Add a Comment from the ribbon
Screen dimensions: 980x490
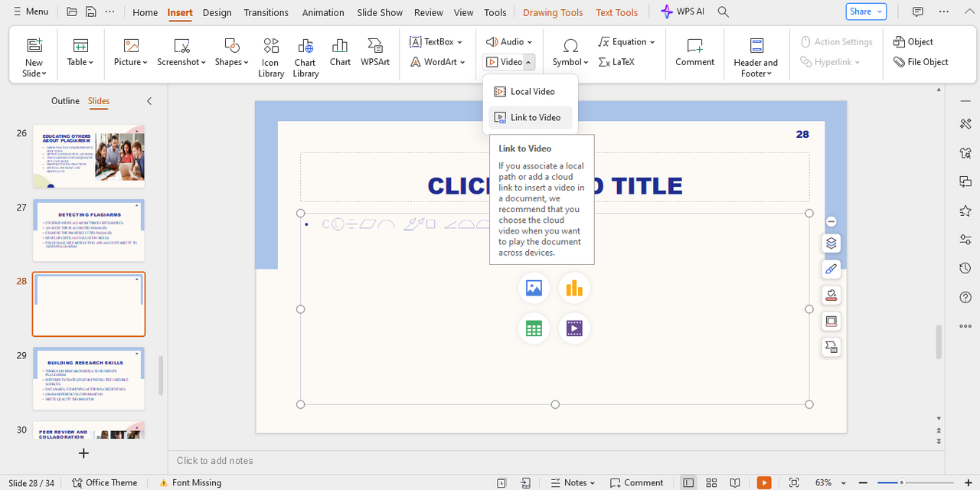[x=694, y=52]
